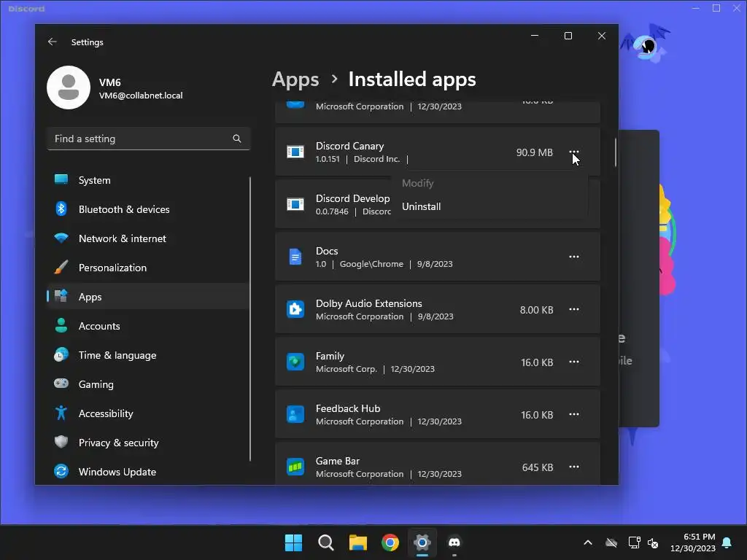Click Apps in the breadcrumb

295,79
